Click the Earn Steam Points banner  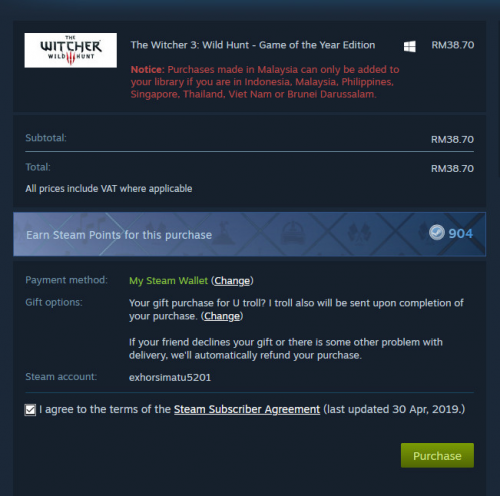tap(249, 234)
